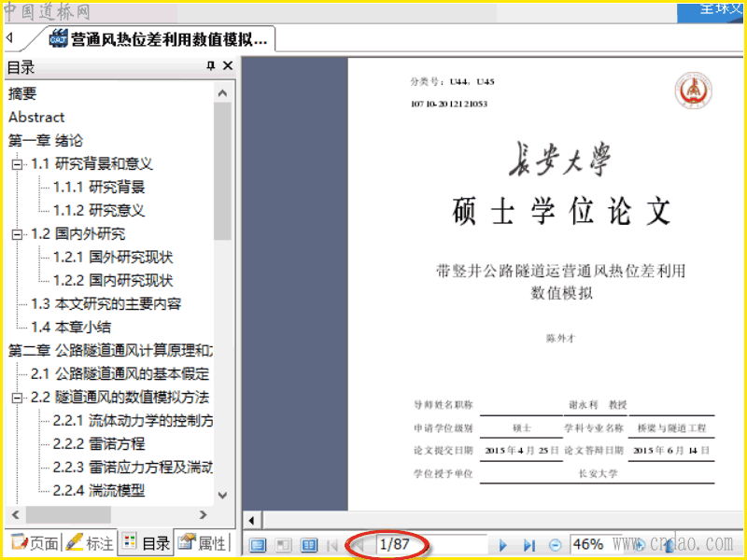Click outline horizontal scroll right arrow
747x560 pixels.
click(x=203, y=515)
